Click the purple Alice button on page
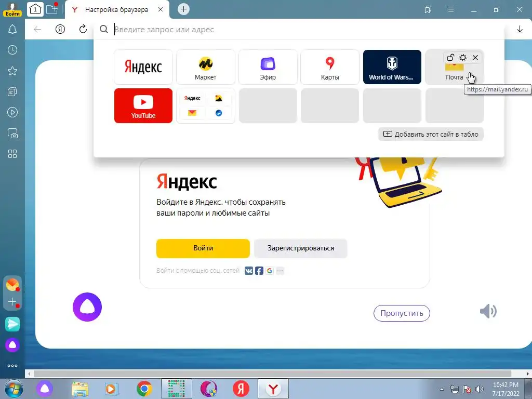 click(x=87, y=307)
